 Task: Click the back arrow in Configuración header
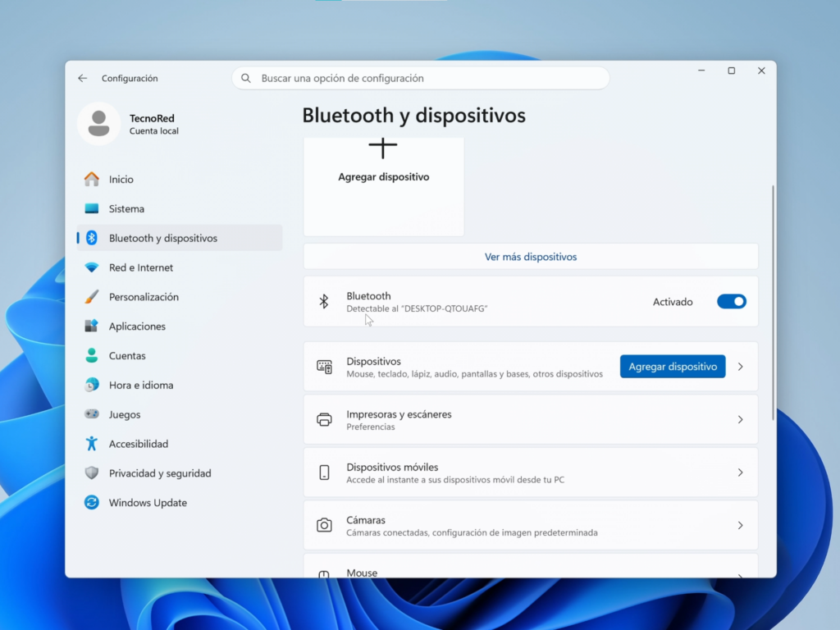83,78
